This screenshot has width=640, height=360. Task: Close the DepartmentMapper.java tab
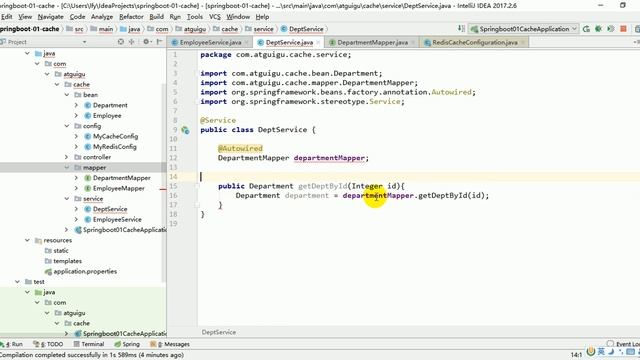tap(413, 42)
